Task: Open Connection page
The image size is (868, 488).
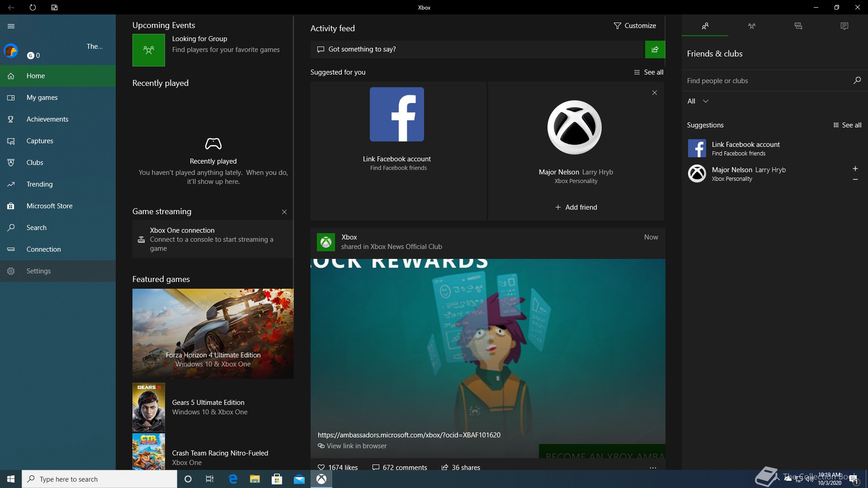Action: pos(58,249)
